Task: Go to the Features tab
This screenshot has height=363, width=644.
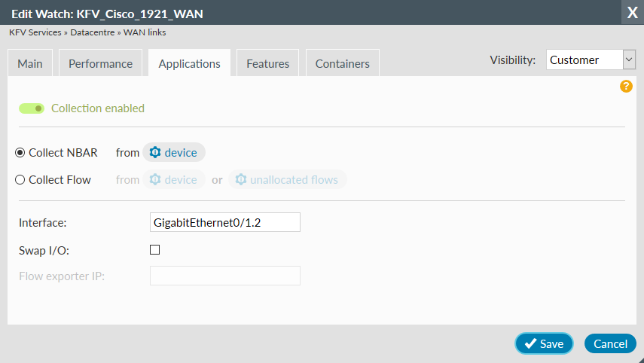Action: (x=267, y=64)
